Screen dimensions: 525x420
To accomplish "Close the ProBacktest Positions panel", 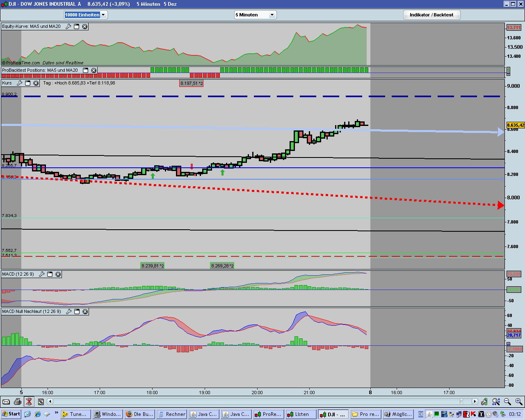I will pyautogui.click(x=94, y=70).
